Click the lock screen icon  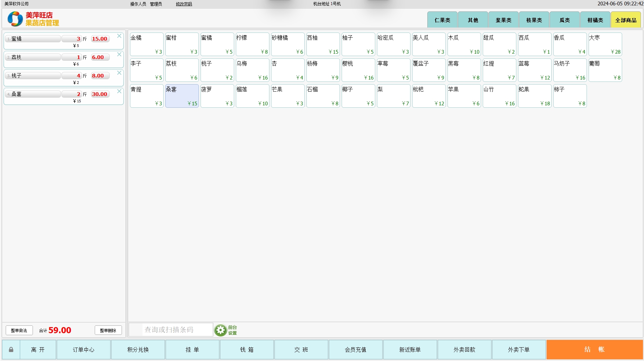pos(11,350)
